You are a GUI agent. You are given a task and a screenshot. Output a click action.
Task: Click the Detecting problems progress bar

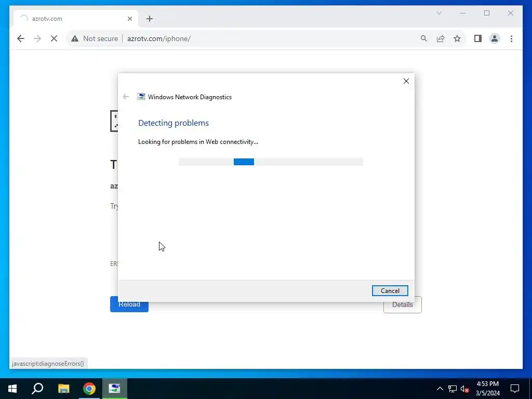tap(271, 162)
